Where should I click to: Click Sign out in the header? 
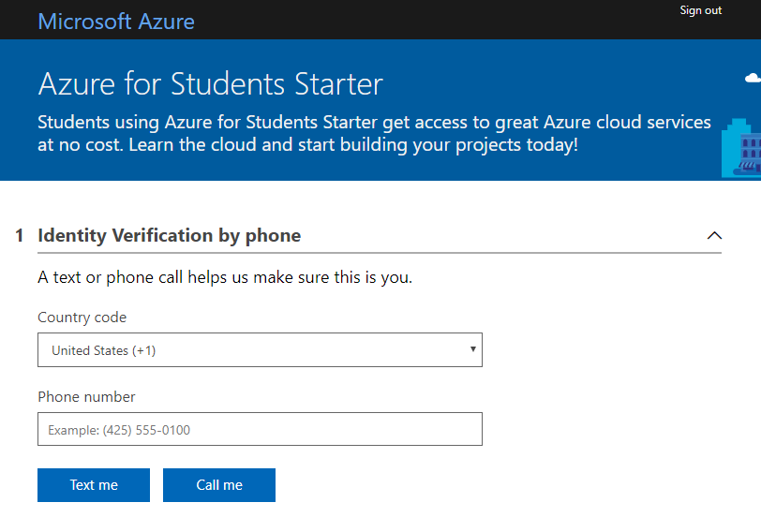click(700, 10)
